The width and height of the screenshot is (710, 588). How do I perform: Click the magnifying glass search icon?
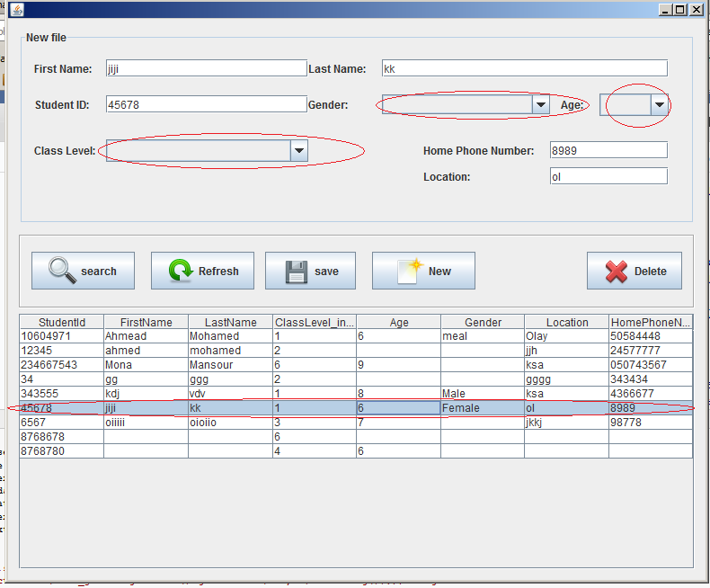coord(62,271)
